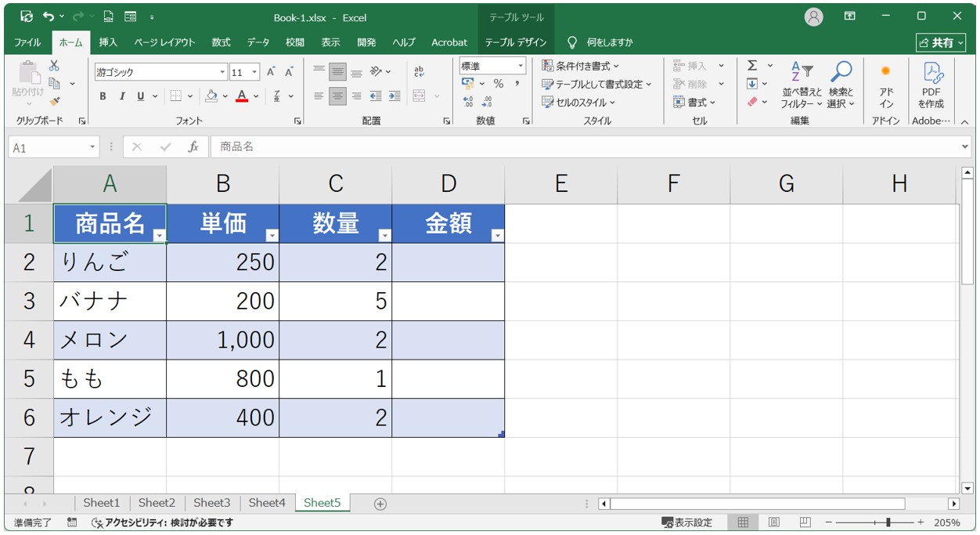Click the Save icon in quick access toolbar
Screen dimensions: 980x535
click(27, 16)
